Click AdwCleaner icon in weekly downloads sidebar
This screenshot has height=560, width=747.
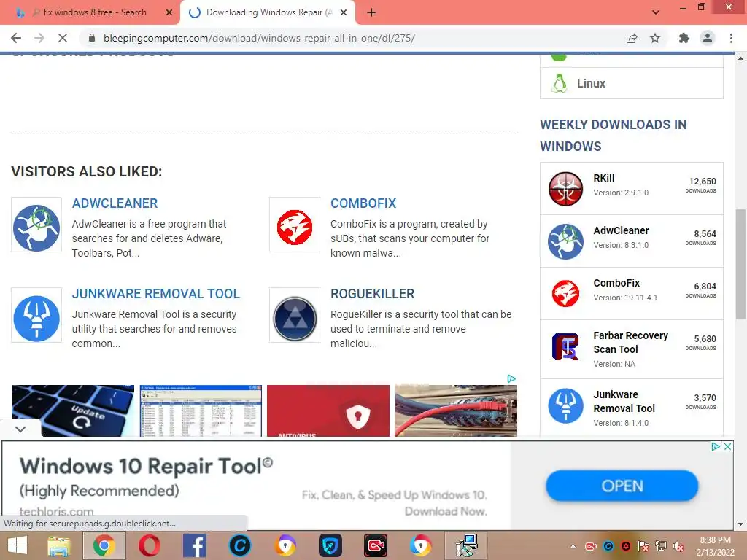pos(565,241)
